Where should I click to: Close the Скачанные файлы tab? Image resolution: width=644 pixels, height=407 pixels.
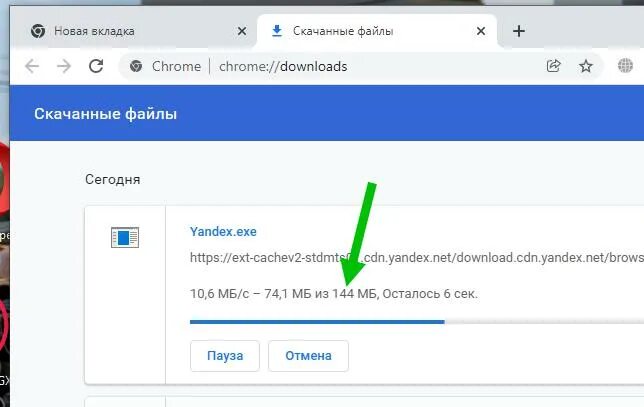coord(481,31)
